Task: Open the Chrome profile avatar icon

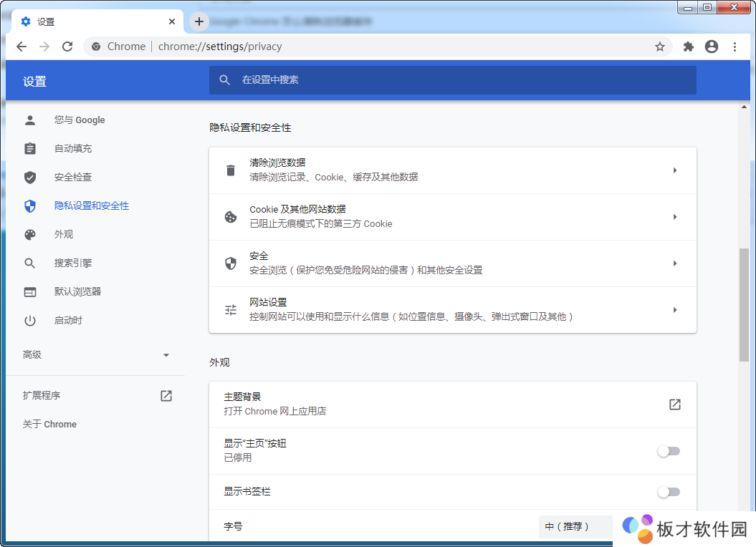Action: click(711, 46)
